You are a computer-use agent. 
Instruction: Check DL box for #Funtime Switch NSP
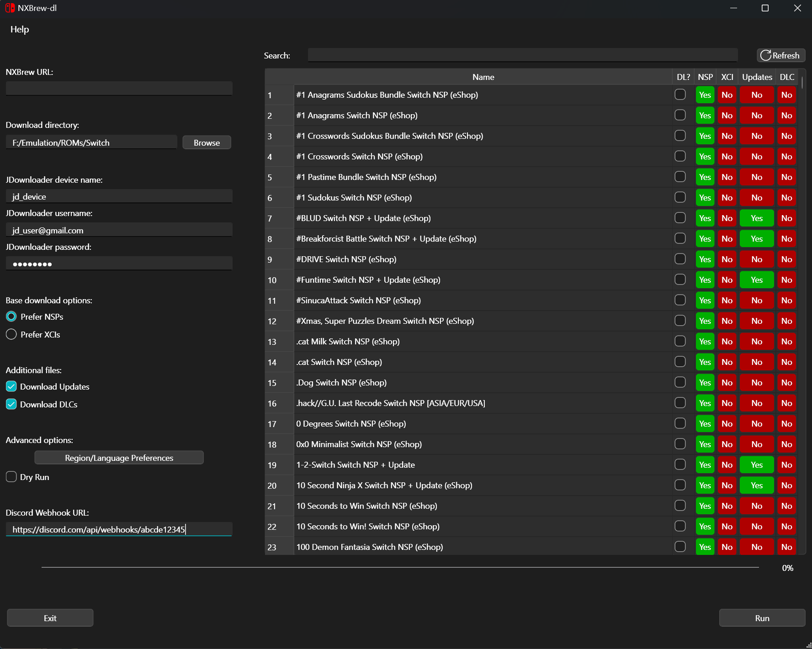click(x=680, y=280)
